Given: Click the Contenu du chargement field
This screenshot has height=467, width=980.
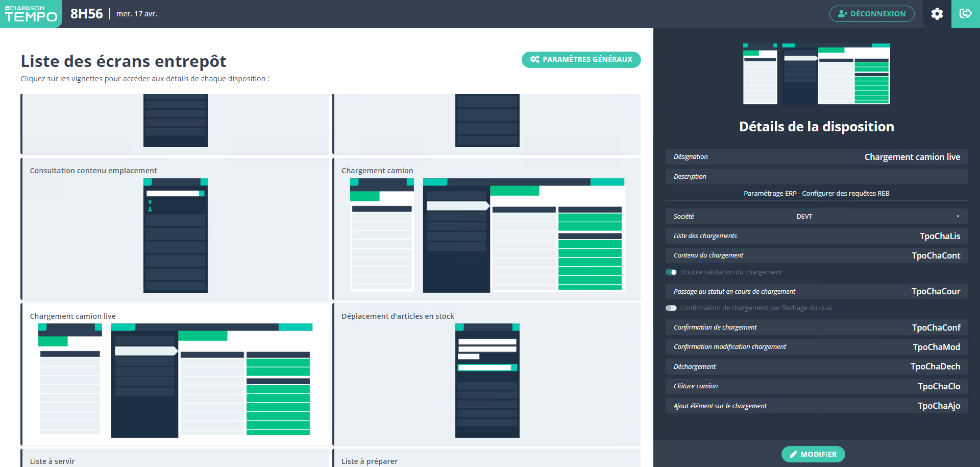Looking at the screenshot, I should [816, 255].
